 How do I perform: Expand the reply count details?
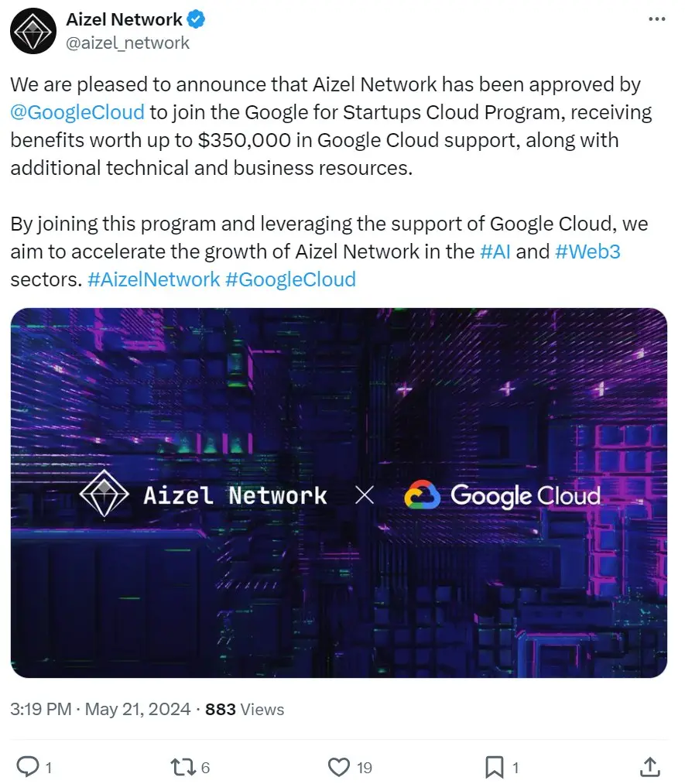[47, 767]
